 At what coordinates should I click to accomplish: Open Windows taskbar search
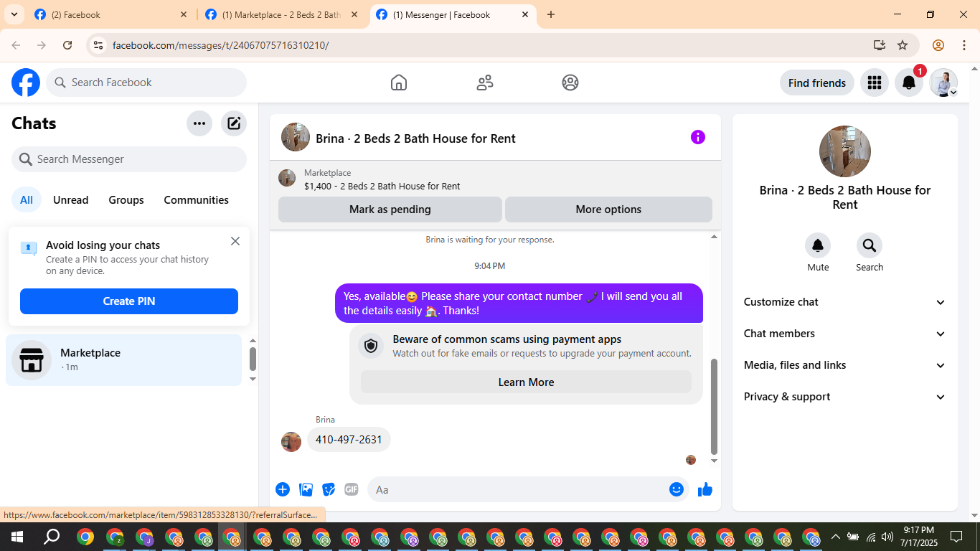tap(52, 537)
